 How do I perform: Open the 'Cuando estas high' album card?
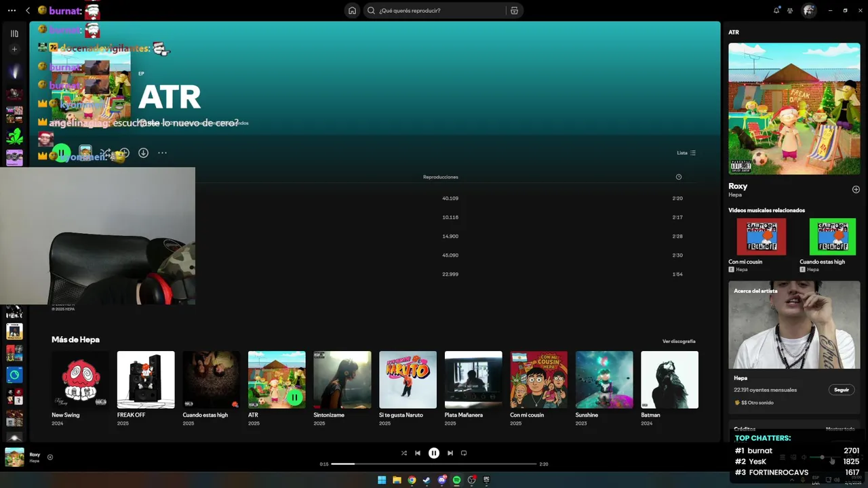tap(211, 388)
